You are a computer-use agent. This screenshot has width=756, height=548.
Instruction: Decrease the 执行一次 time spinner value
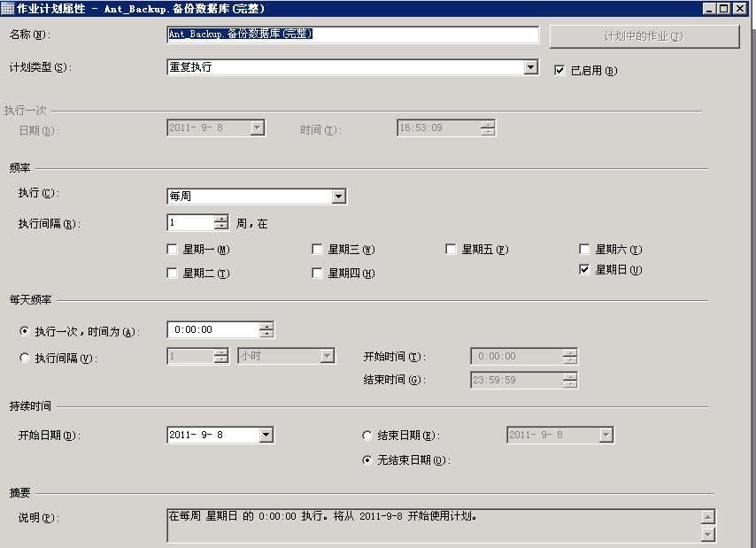[266, 334]
